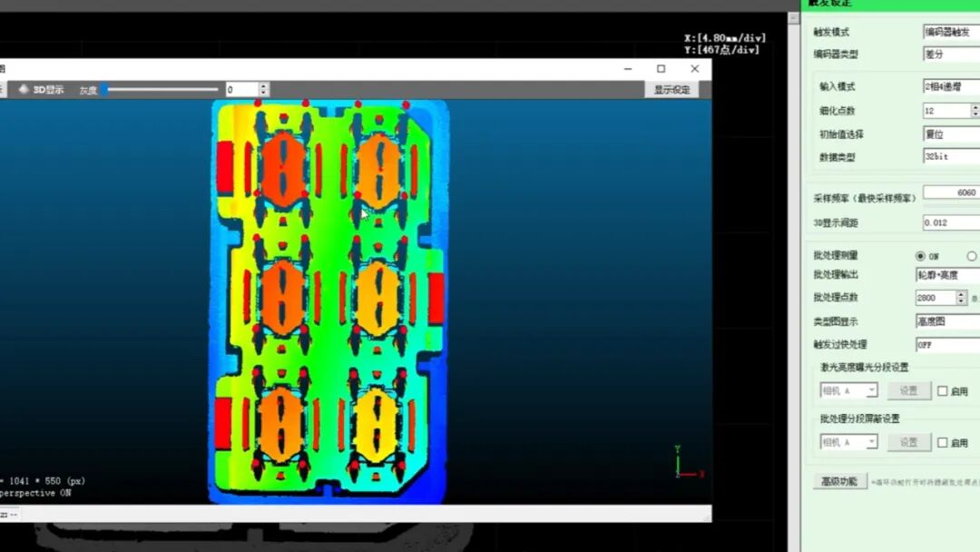Screen dimensions: 980x552
Task: Select the 批处理测量 ON radio button
Action: pyautogui.click(x=921, y=256)
